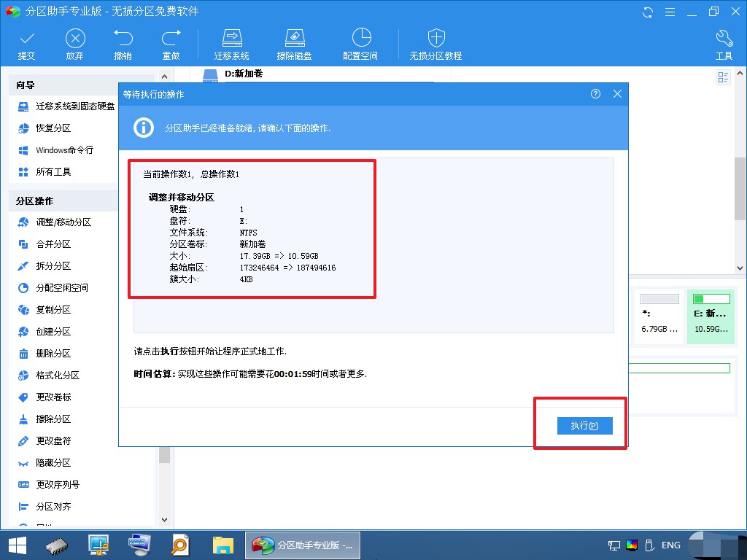Choose 更改卷标 operation

[44, 397]
